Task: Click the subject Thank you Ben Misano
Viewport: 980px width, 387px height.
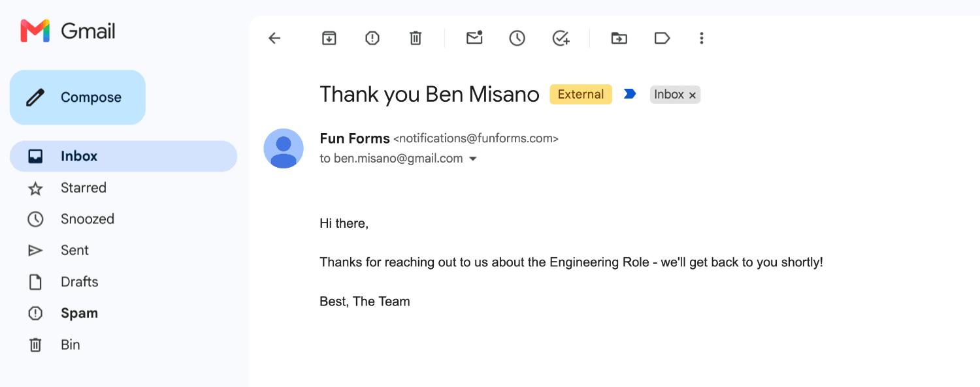Action: pyautogui.click(x=429, y=95)
